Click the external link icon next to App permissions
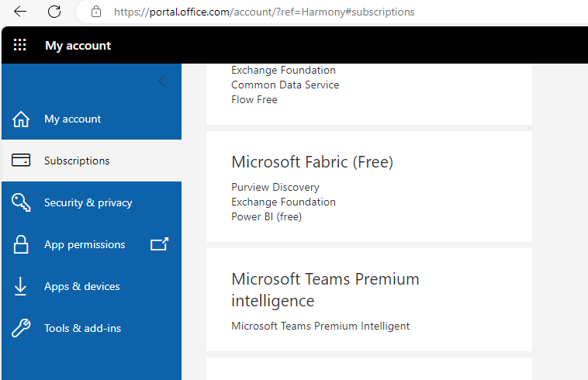This screenshot has width=588, height=380. (159, 244)
